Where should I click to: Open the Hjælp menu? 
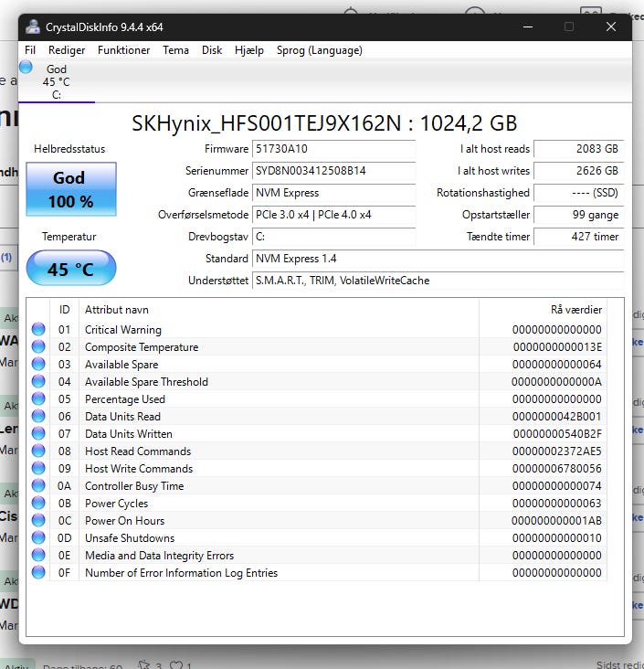click(x=249, y=50)
